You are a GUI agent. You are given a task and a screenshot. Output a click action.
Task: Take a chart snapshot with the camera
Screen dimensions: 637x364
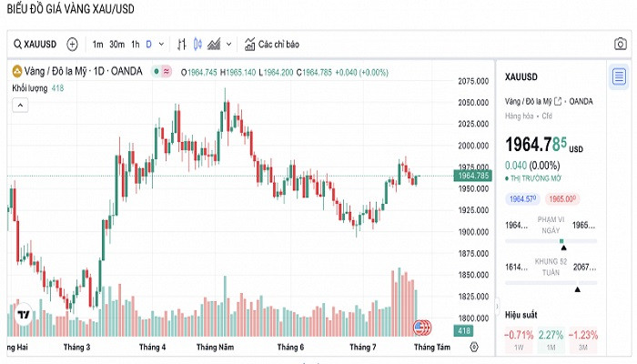click(620, 44)
